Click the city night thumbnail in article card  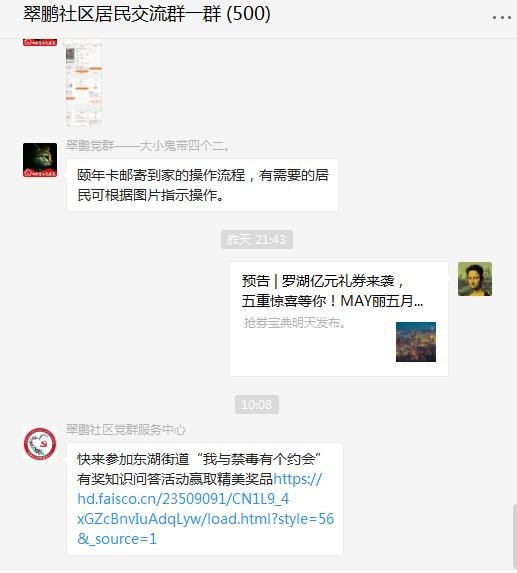tap(416, 342)
